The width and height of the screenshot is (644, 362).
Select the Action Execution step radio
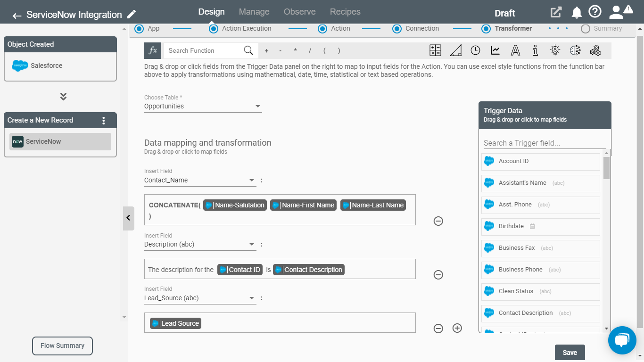(x=214, y=29)
